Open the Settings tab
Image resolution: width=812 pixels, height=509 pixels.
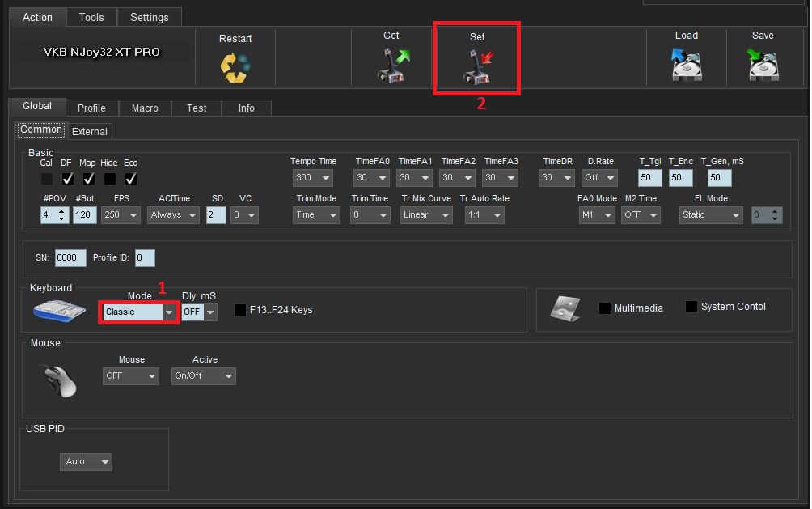pyautogui.click(x=149, y=17)
